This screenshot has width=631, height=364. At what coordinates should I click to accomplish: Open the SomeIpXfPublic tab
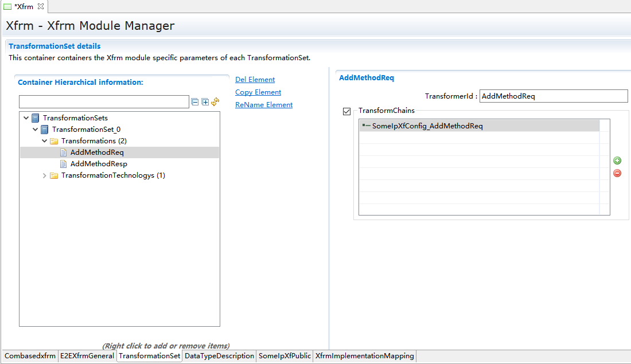click(285, 356)
